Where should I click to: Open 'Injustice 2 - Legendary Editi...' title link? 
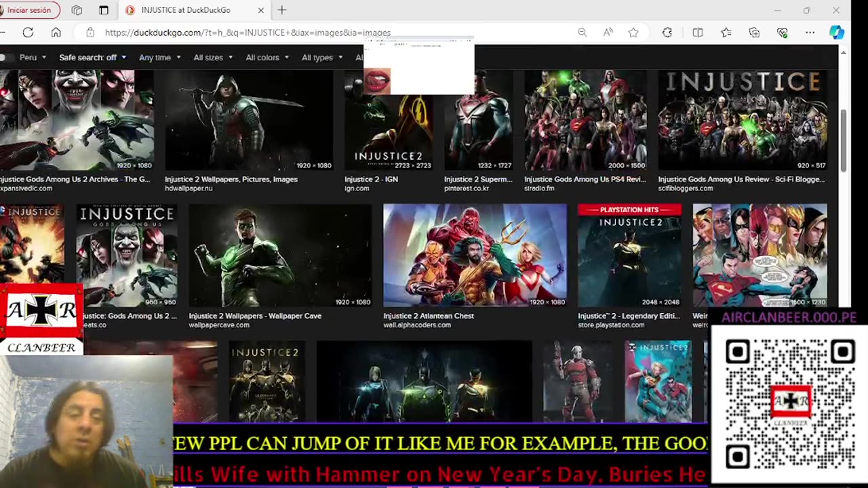[x=627, y=316]
